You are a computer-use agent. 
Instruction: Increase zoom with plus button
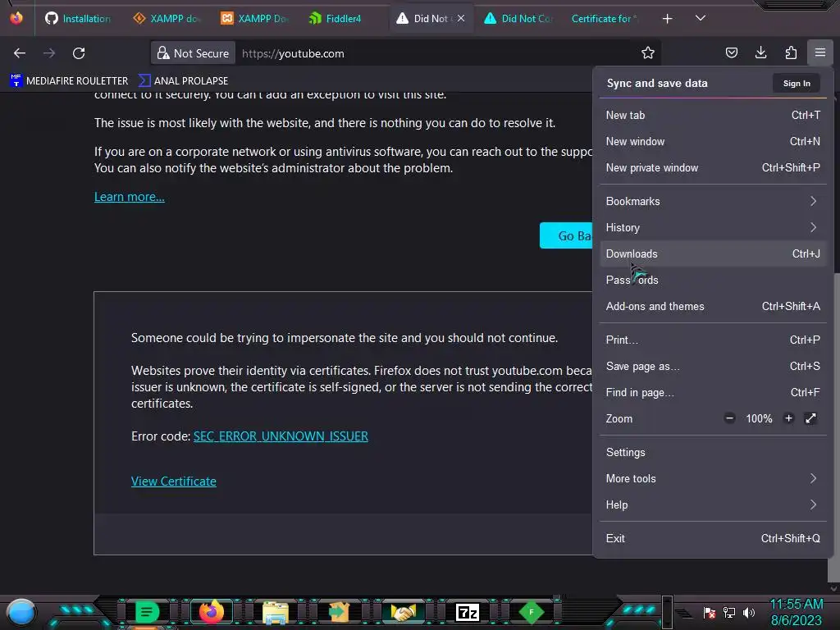[788, 418]
